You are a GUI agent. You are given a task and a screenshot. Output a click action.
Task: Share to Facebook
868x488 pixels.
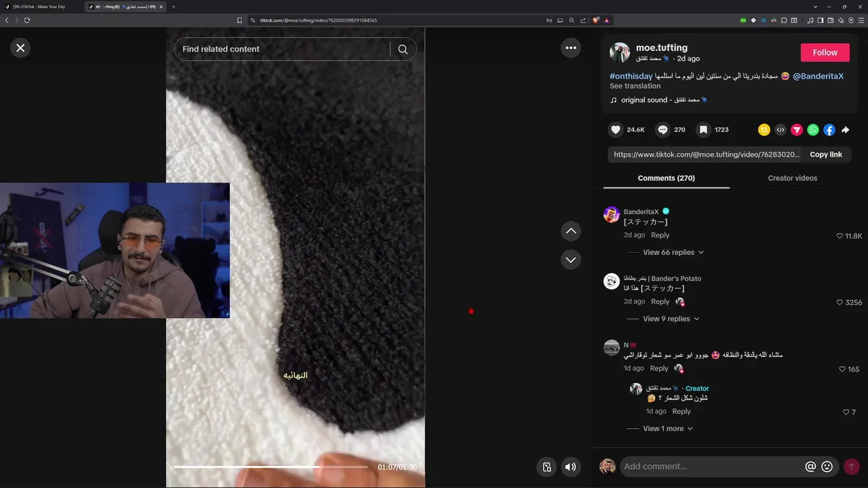click(x=829, y=129)
